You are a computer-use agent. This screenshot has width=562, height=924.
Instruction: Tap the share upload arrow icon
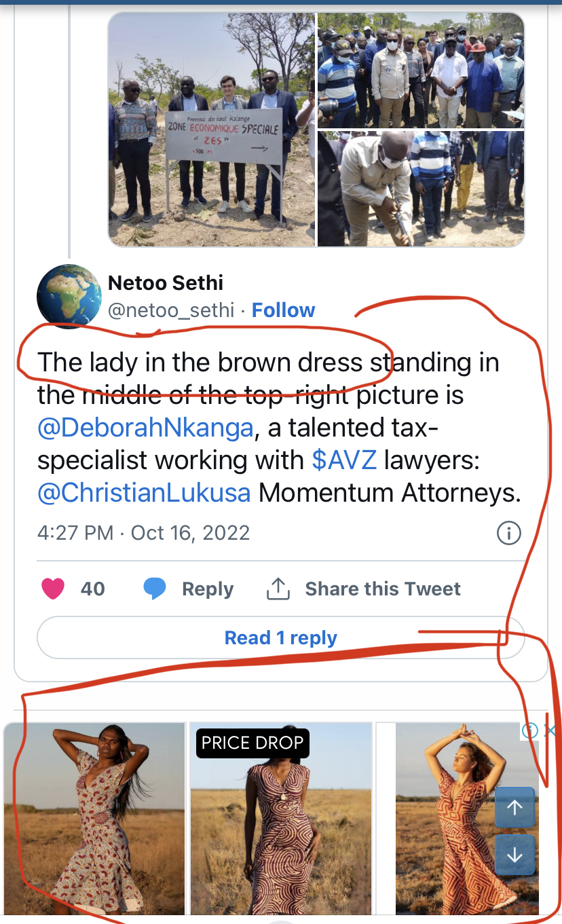(x=278, y=589)
